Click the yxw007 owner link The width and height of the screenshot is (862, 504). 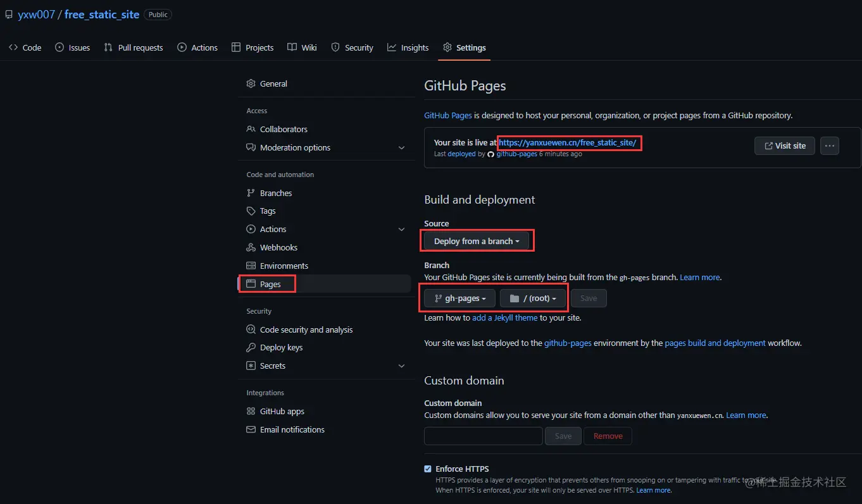click(x=37, y=15)
